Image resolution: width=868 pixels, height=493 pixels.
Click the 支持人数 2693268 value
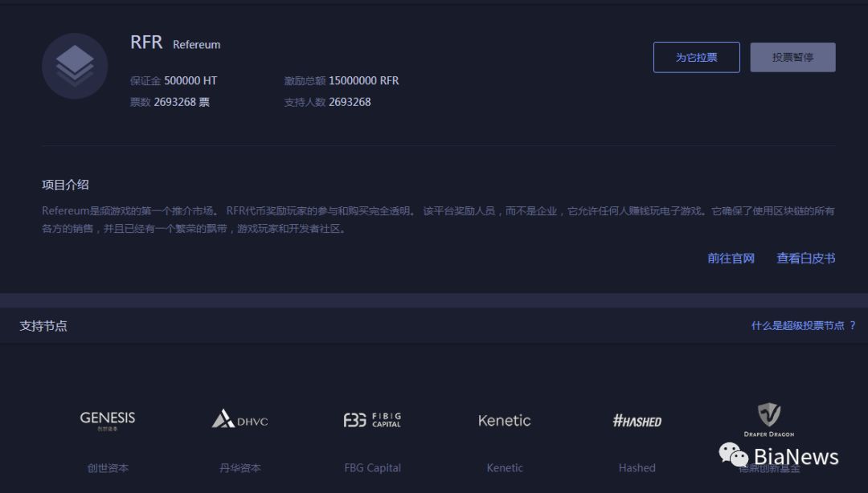pyautogui.click(x=328, y=102)
